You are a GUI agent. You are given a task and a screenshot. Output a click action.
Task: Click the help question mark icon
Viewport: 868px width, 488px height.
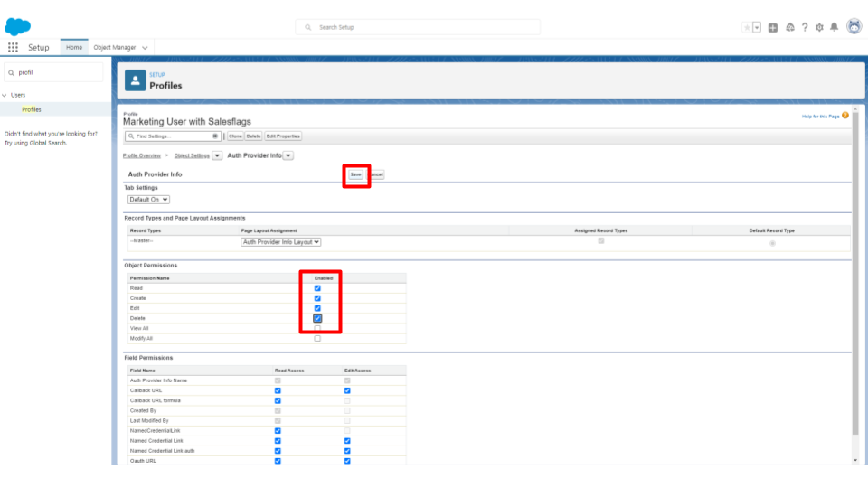(x=805, y=27)
